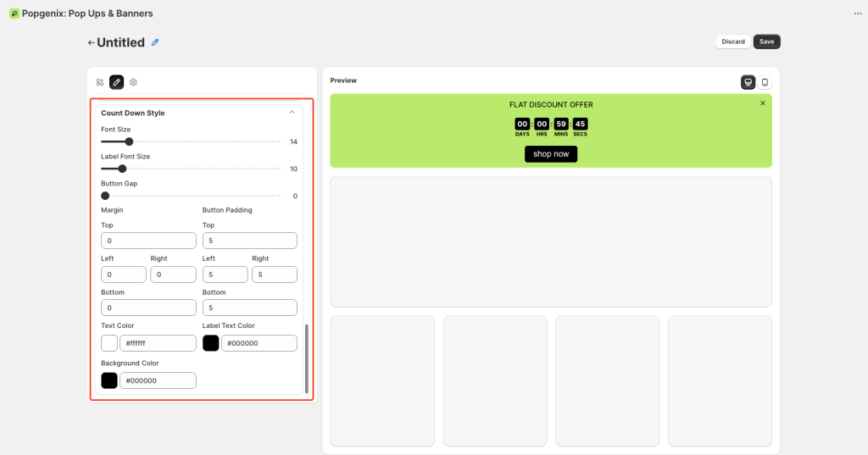The image size is (868, 455).
Task: Focus the Margin Left input
Action: click(124, 275)
